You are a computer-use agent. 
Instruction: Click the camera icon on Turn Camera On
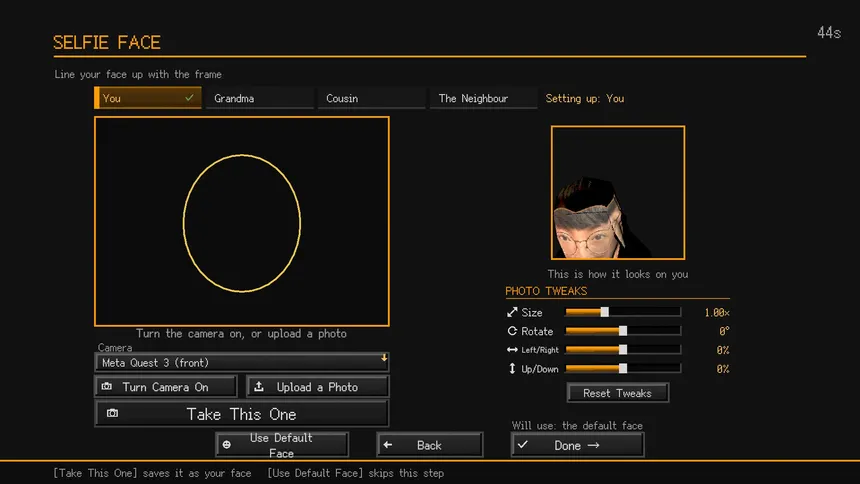tap(107, 386)
